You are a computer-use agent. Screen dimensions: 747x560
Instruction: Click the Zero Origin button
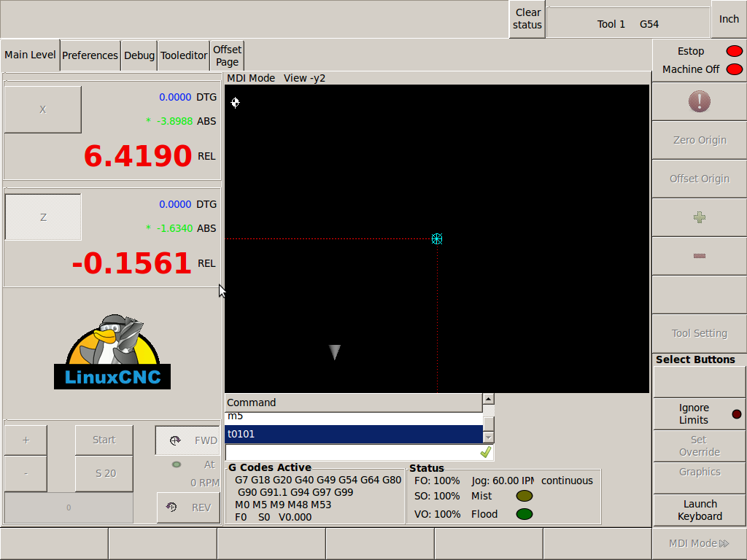(x=700, y=140)
